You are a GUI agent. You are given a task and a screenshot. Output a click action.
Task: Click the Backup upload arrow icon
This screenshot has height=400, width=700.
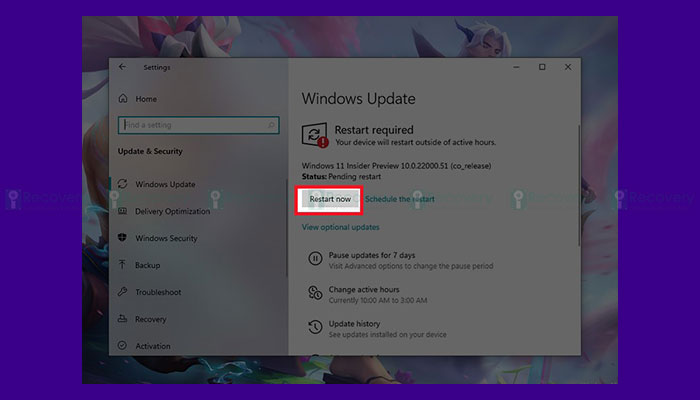click(x=122, y=265)
